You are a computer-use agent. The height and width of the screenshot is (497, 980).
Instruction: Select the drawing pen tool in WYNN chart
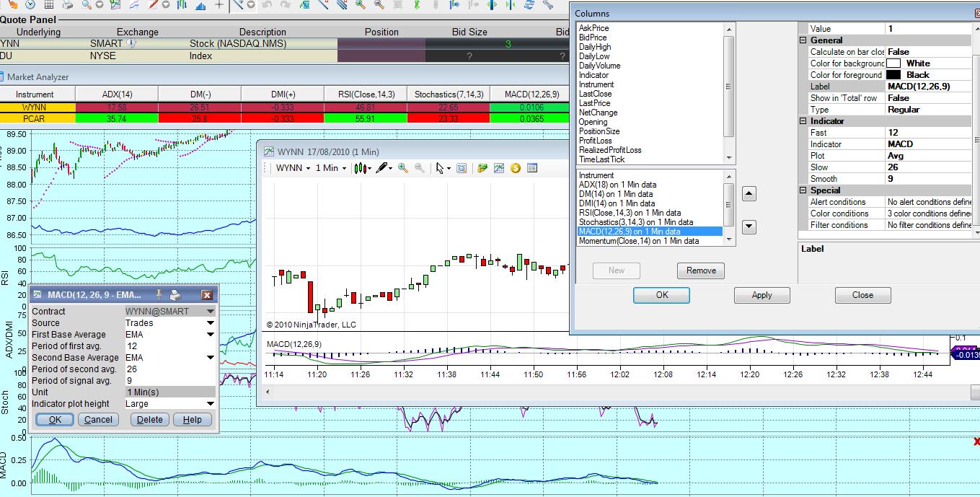pos(382,168)
